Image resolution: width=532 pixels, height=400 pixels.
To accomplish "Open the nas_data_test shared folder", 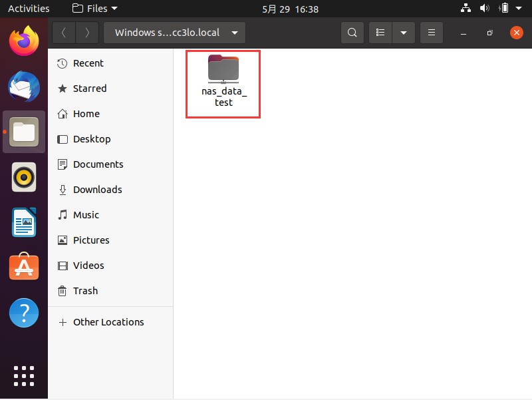I will pos(223,82).
